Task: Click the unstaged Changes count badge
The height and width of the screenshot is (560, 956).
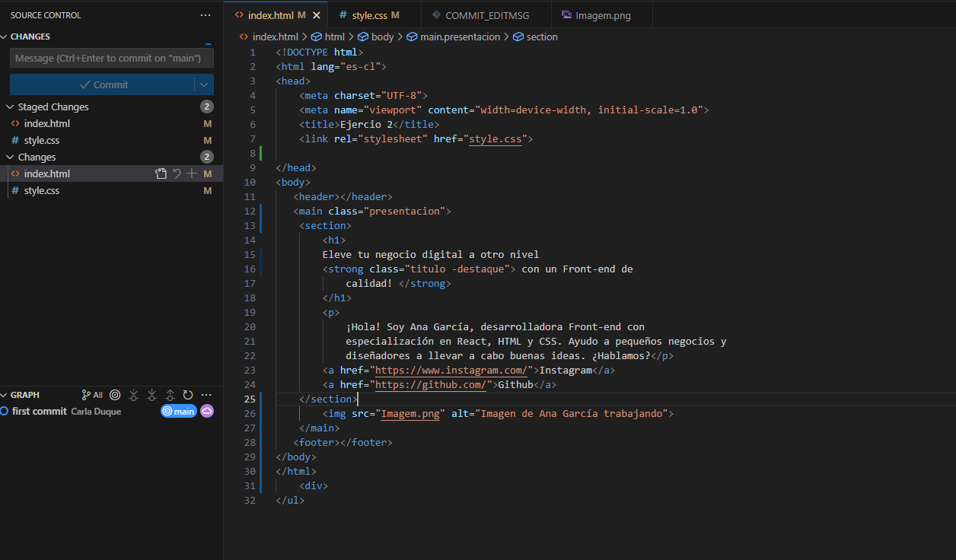Action: pyautogui.click(x=206, y=157)
